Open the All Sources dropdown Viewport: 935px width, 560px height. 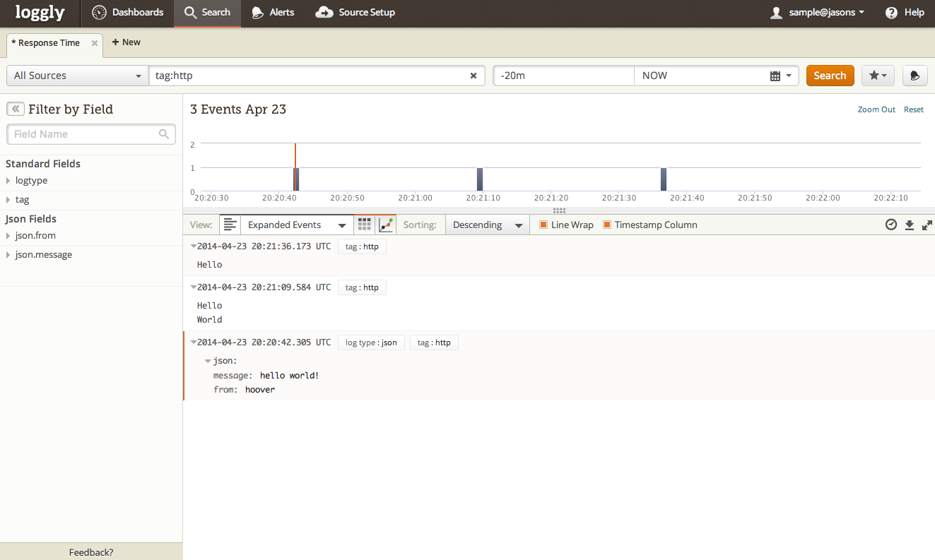77,76
